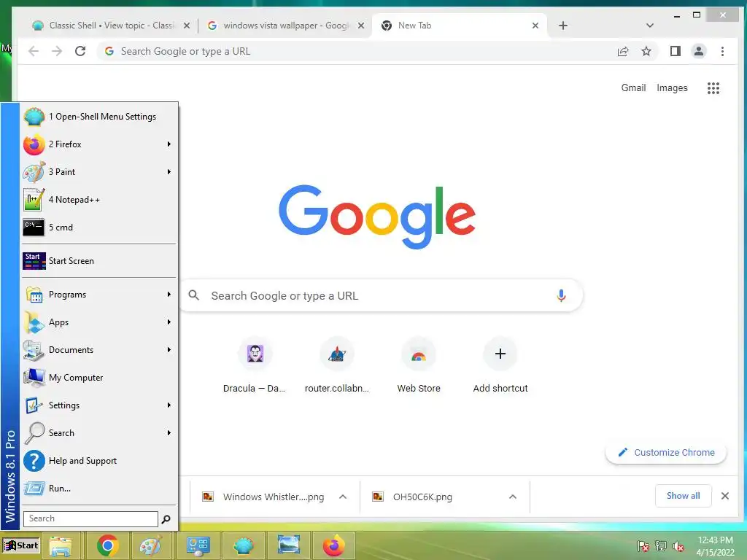Image resolution: width=747 pixels, height=560 pixels.
Task: Close the New Tab tab
Action: (x=535, y=26)
